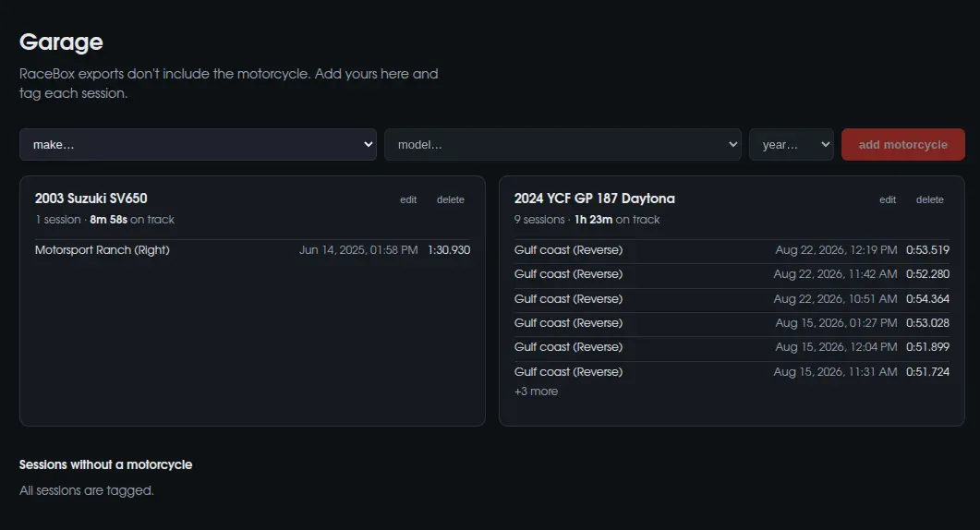Image resolution: width=980 pixels, height=530 pixels.
Task: Open Gulf coast session at 12:19 PM Aug 22
Action: pyautogui.click(x=732, y=250)
